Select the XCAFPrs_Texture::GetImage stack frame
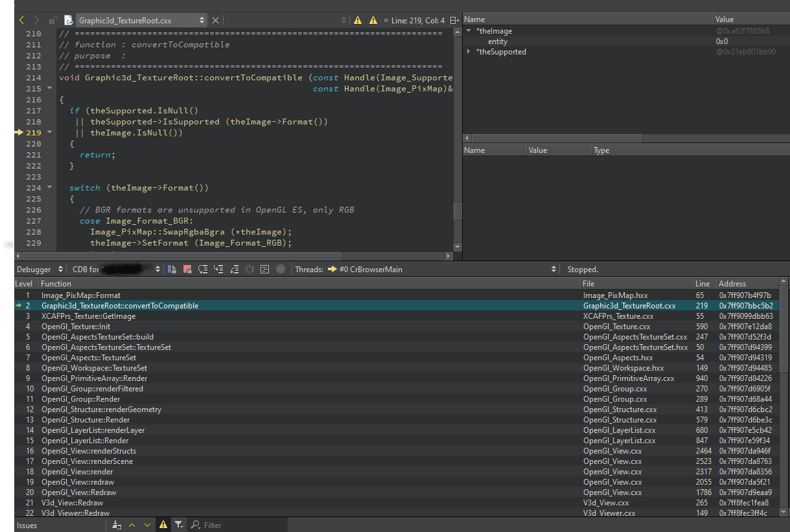The image size is (790, 532). (x=88, y=316)
